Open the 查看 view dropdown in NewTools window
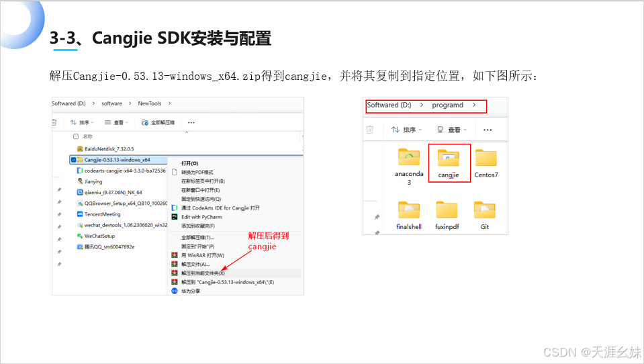The height and width of the screenshot is (364, 644). pos(117,122)
